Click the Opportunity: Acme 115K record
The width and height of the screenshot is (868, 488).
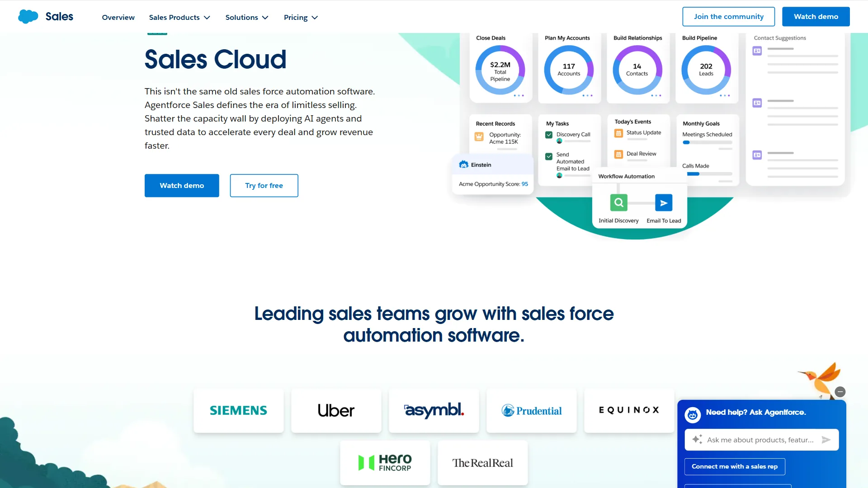click(x=505, y=138)
